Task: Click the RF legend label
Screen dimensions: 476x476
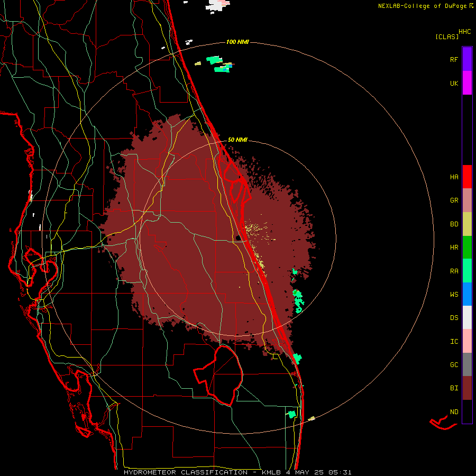Action: pyautogui.click(x=454, y=59)
